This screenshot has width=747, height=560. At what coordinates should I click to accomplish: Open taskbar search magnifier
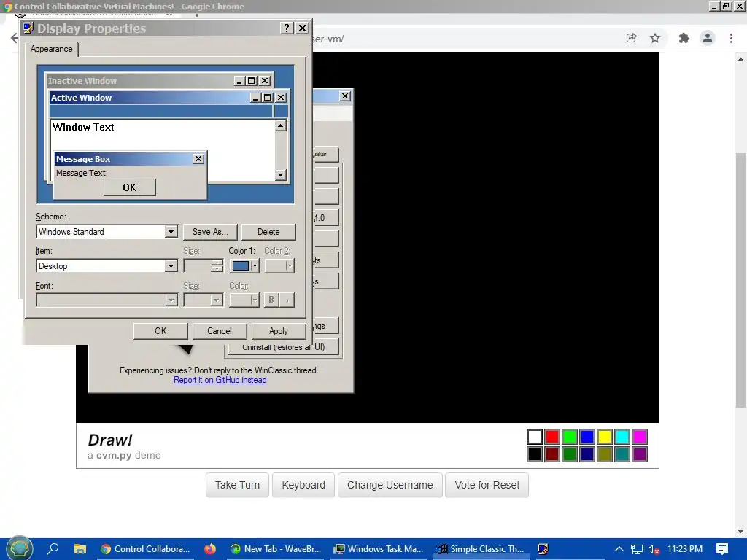click(x=53, y=548)
